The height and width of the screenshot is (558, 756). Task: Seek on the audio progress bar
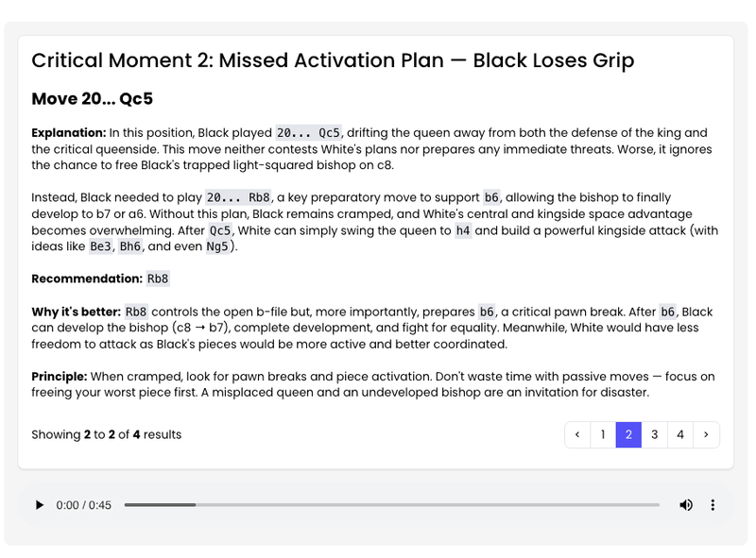(391, 505)
